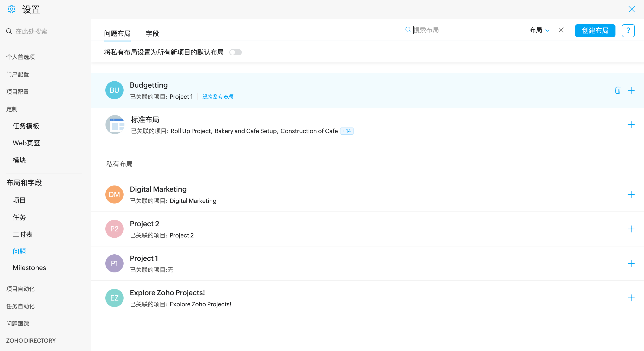Click the 设为私有布局 link
The height and width of the screenshot is (351, 644).
(218, 97)
